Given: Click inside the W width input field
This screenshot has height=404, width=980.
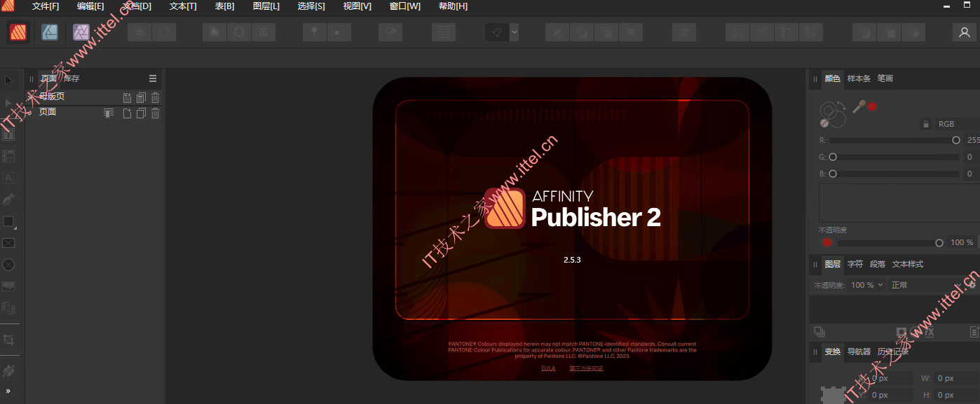Looking at the screenshot, I should pos(955,377).
